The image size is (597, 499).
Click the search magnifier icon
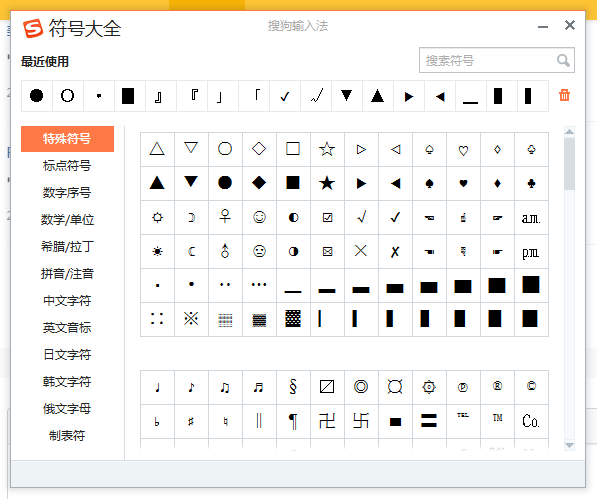click(563, 60)
